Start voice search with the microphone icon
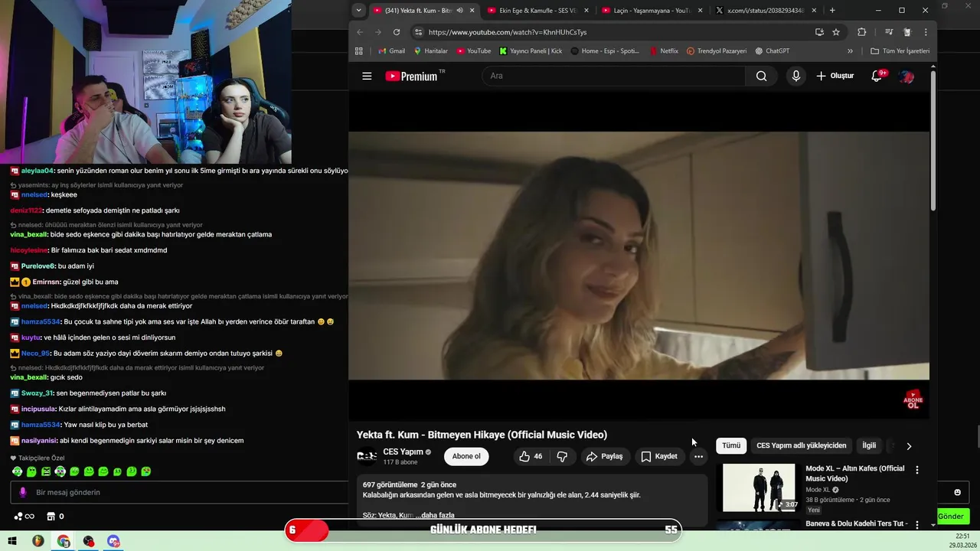The image size is (980, 551). 796,76
